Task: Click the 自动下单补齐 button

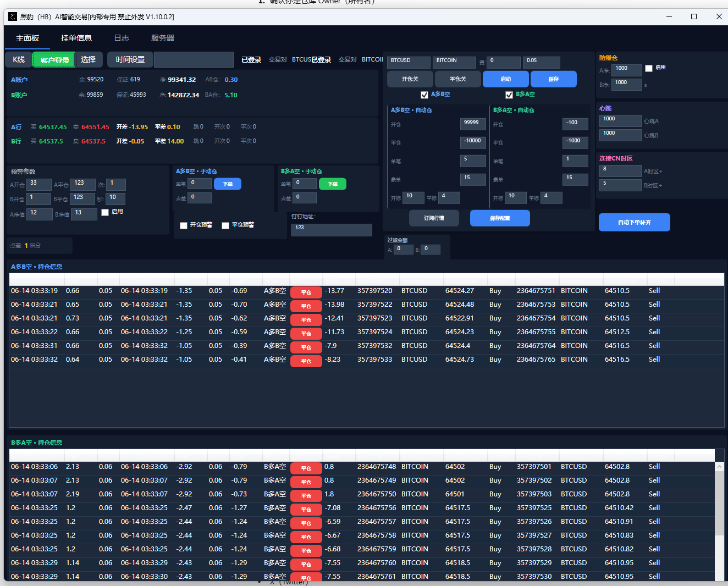Action: pyautogui.click(x=635, y=222)
